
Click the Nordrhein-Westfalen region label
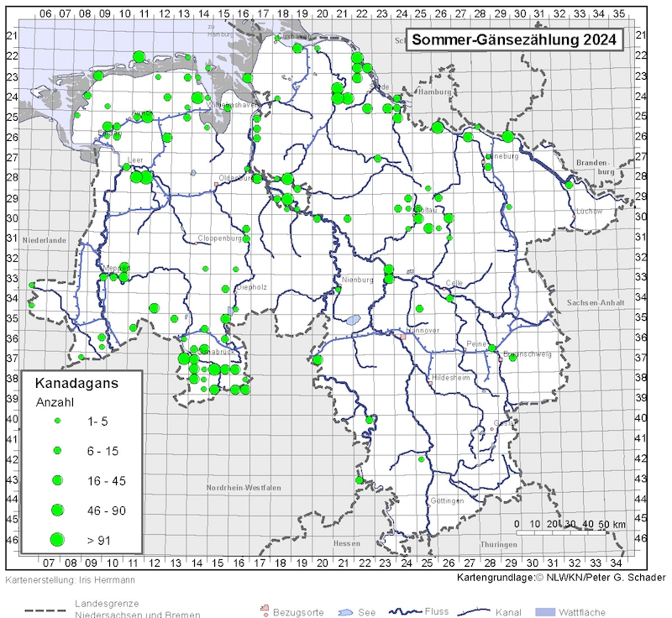coord(244,487)
